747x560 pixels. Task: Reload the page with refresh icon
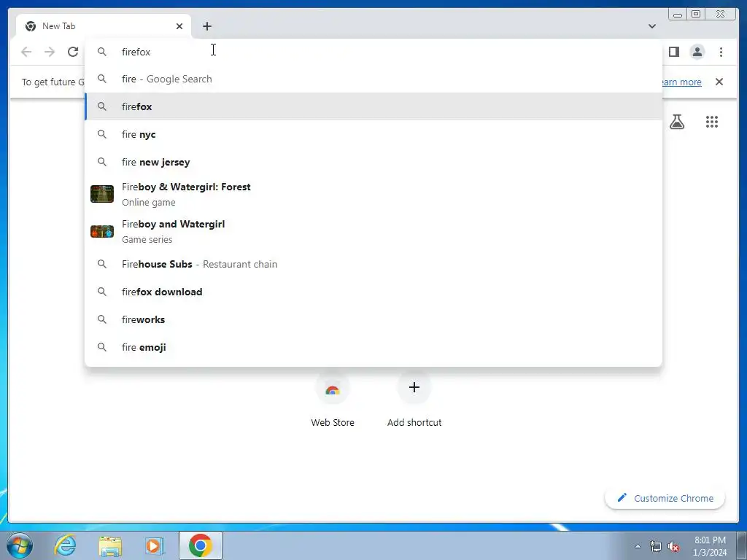coord(73,52)
